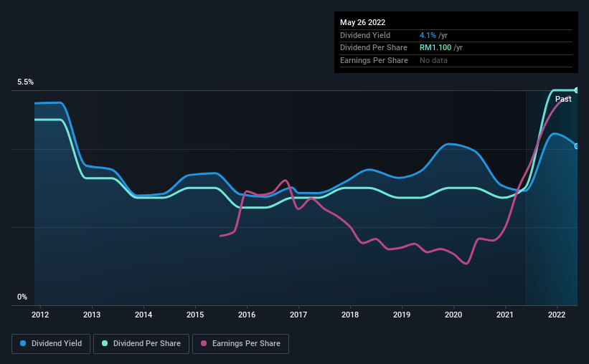Toggle the Dividend Yield legend series

(x=51, y=344)
